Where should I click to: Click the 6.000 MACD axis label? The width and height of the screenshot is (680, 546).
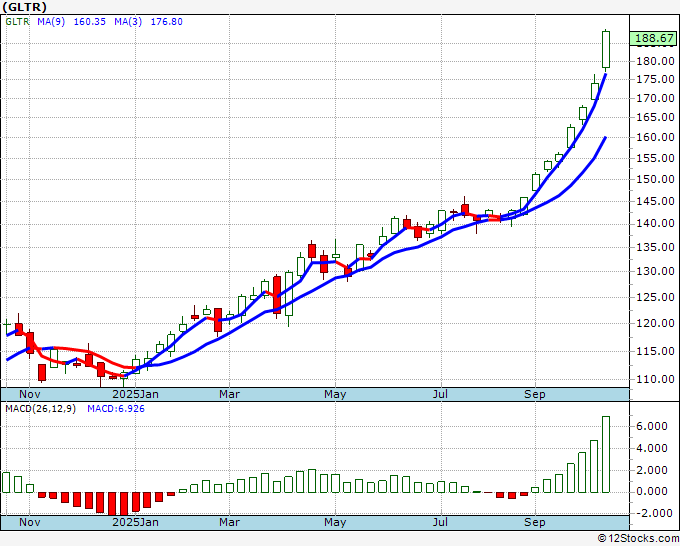[x=652, y=426]
